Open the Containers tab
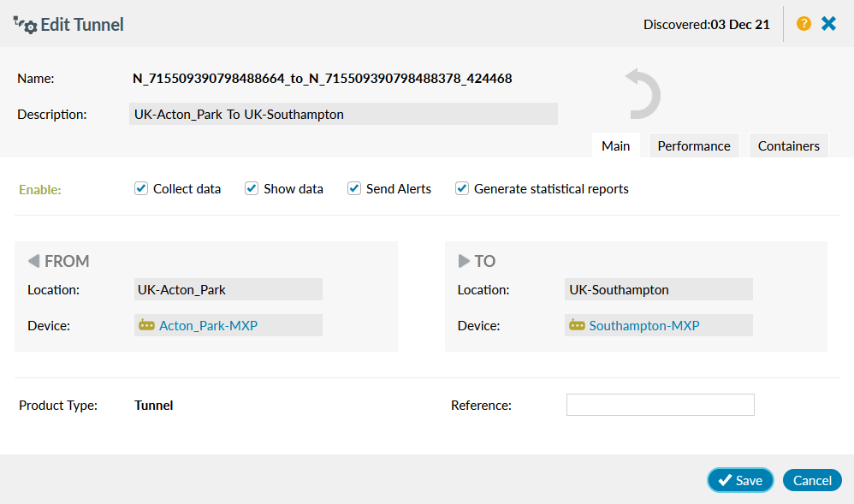 788,145
